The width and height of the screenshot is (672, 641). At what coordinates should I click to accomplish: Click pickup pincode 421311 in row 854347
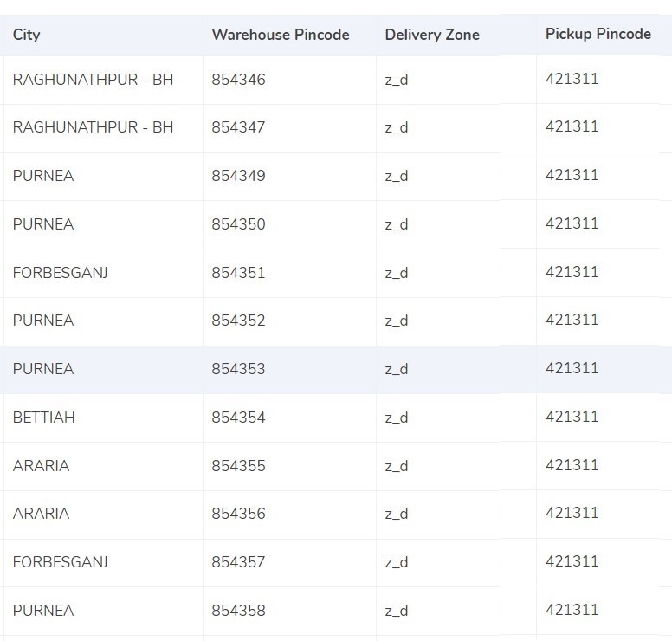point(572,126)
